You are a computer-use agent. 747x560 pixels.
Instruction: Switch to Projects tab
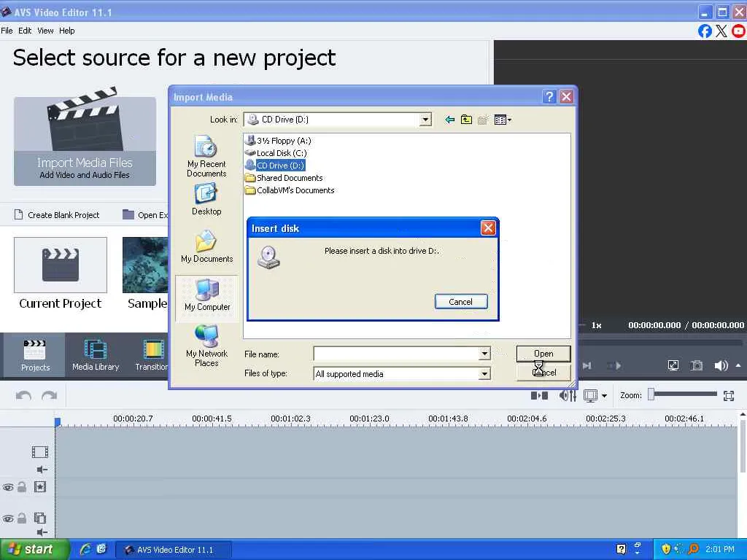coord(35,355)
